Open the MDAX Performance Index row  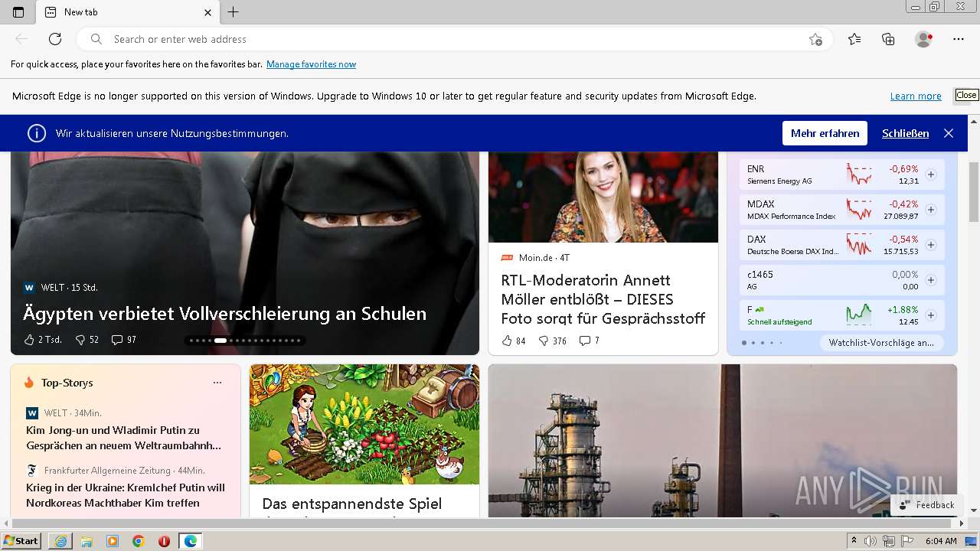(x=842, y=210)
